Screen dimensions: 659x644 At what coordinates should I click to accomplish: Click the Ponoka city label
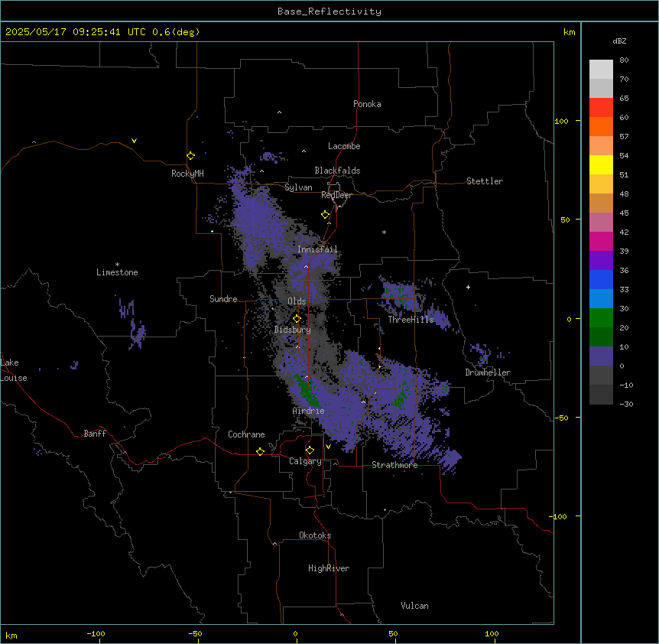pyautogui.click(x=367, y=104)
